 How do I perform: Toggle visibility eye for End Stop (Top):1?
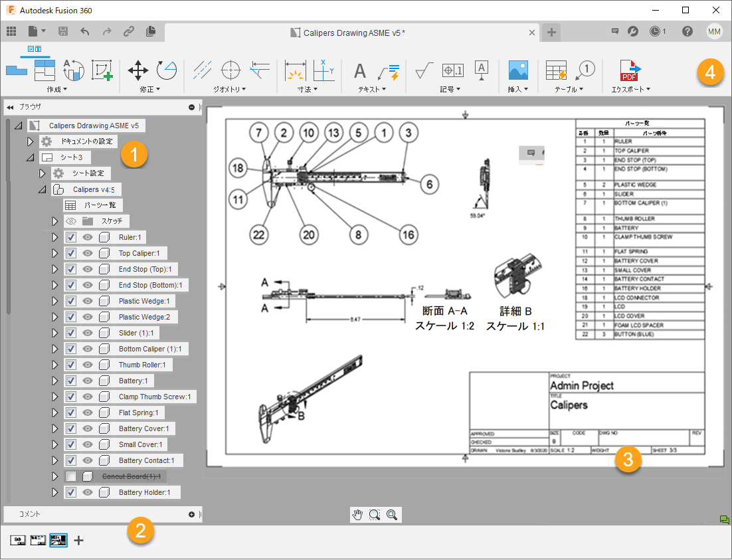[87, 269]
